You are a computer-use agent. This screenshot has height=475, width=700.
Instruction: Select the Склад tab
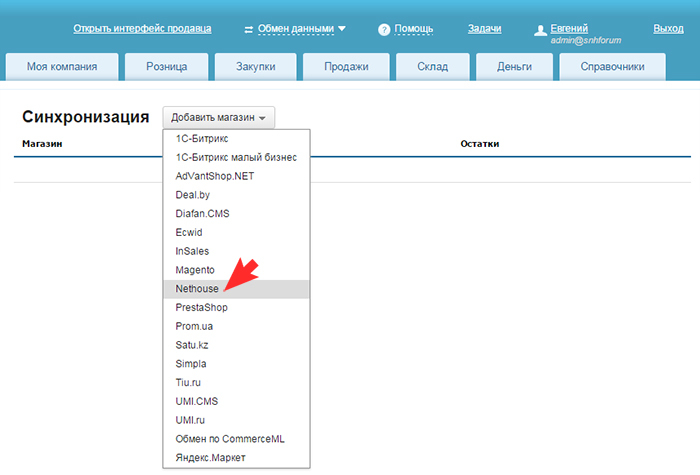click(433, 67)
